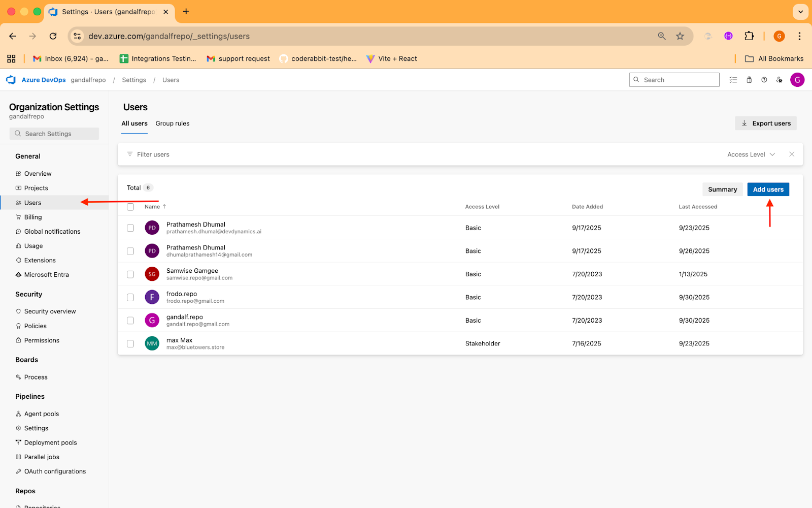This screenshot has height=508, width=812.
Task: Click the top Search box in header
Action: [x=674, y=80]
